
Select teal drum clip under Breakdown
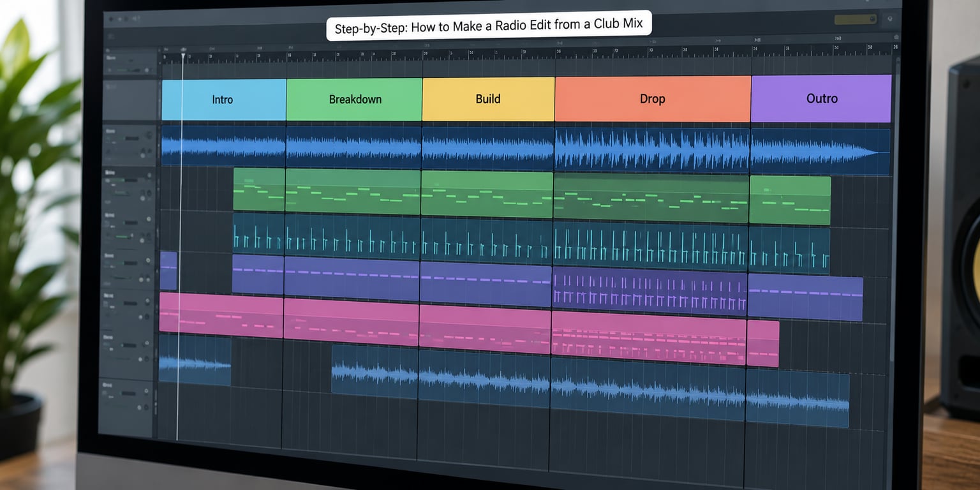[x=352, y=236]
